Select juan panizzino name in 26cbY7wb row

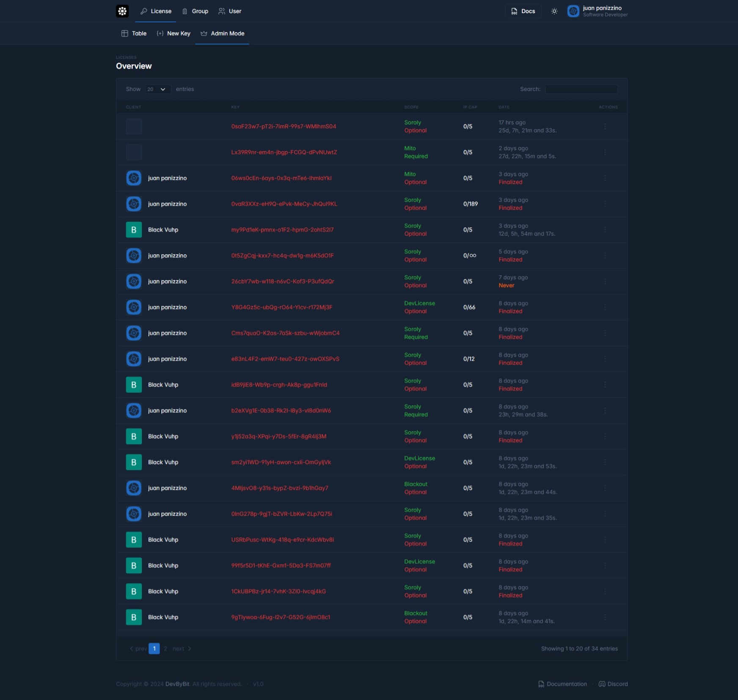[167, 281]
